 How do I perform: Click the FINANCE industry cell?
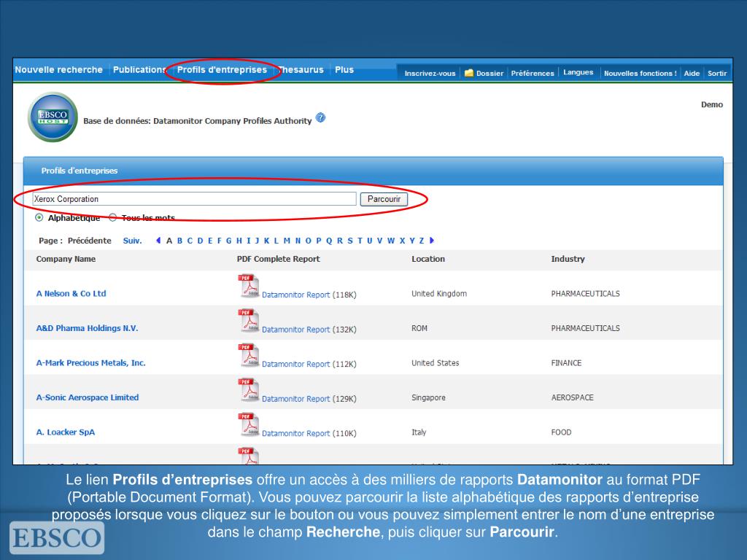click(x=566, y=363)
